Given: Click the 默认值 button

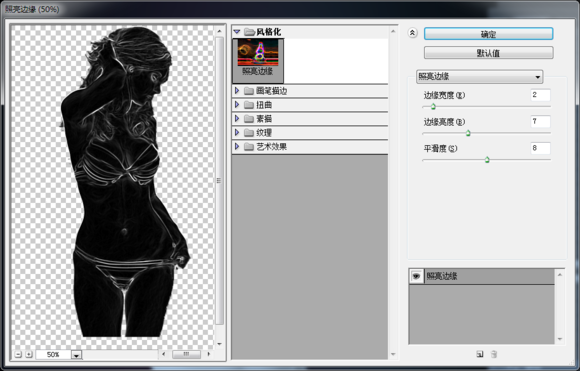Looking at the screenshot, I should [489, 53].
